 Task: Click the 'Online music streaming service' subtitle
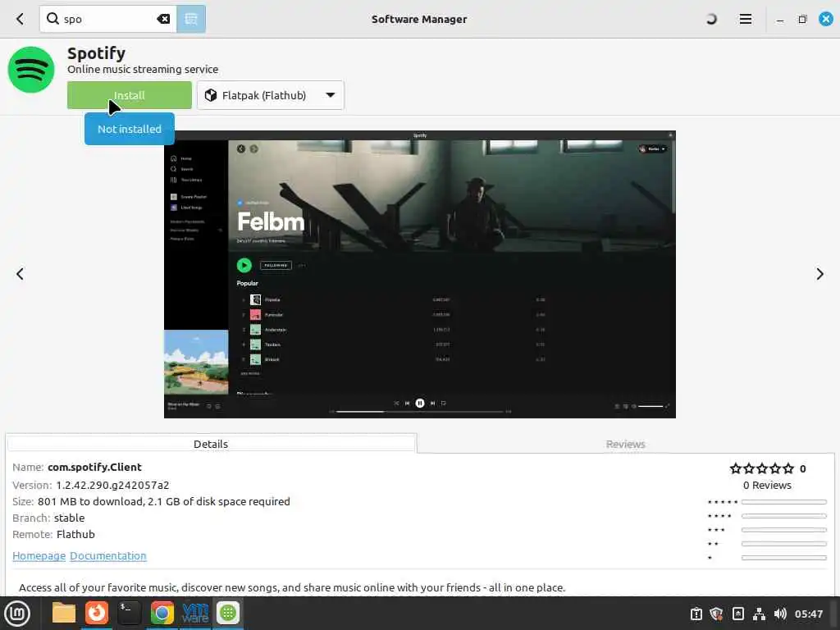pos(143,69)
